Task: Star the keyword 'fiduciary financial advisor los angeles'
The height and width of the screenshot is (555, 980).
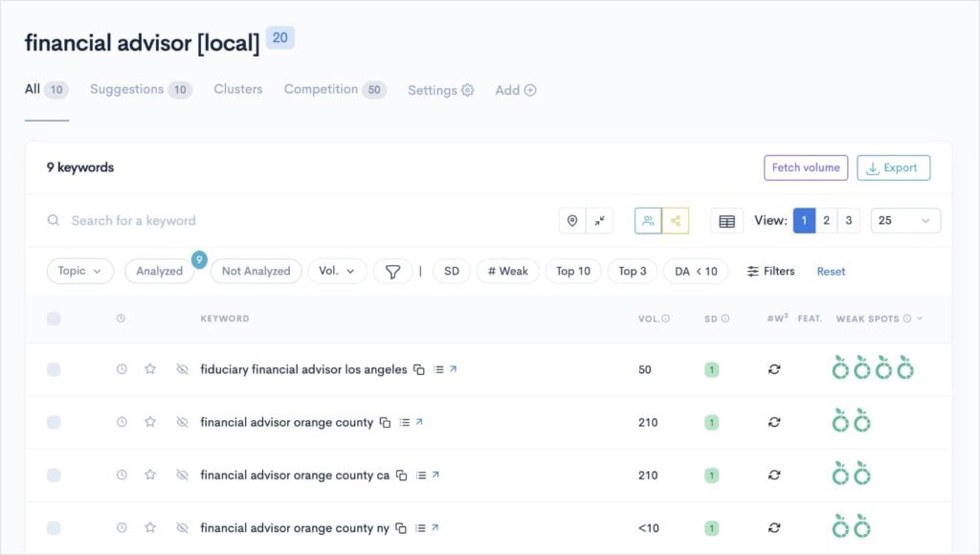Action: (x=150, y=368)
